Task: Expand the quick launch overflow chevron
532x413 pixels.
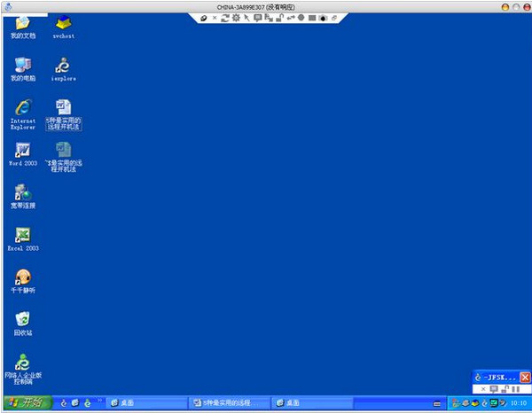Action: [x=99, y=401]
